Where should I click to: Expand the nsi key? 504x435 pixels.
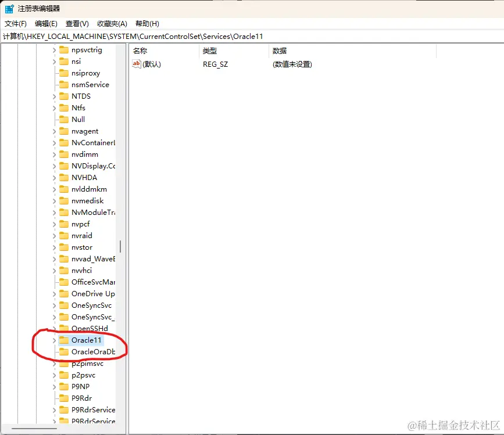point(54,62)
